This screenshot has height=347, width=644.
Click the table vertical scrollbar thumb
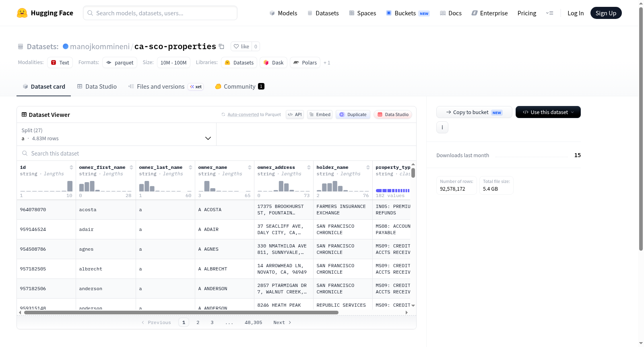click(413, 173)
